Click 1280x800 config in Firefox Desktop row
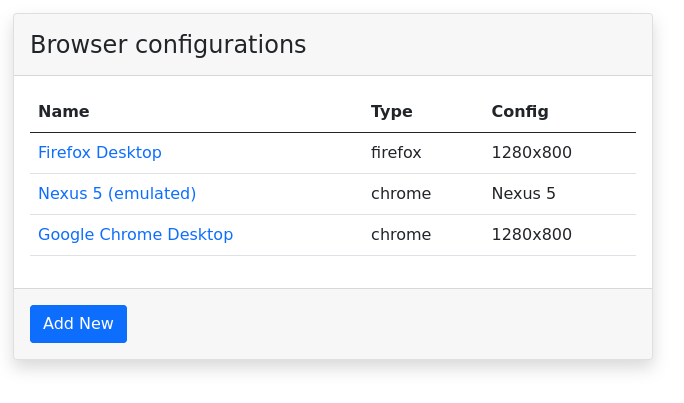 pyautogui.click(x=531, y=153)
